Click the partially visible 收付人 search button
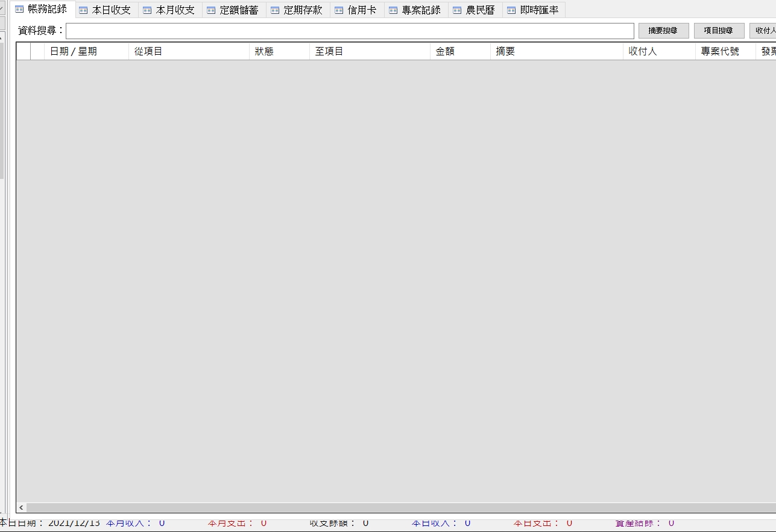This screenshot has width=776, height=532. point(765,31)
